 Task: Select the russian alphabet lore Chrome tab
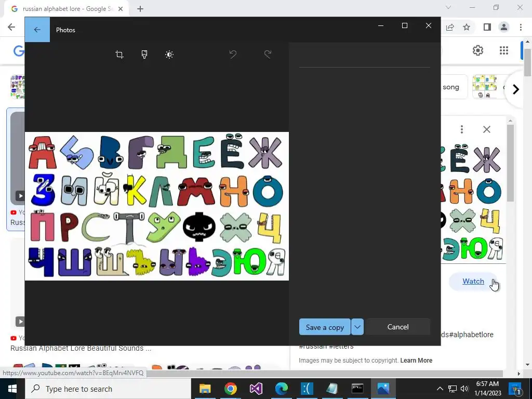tap(66, 9)
